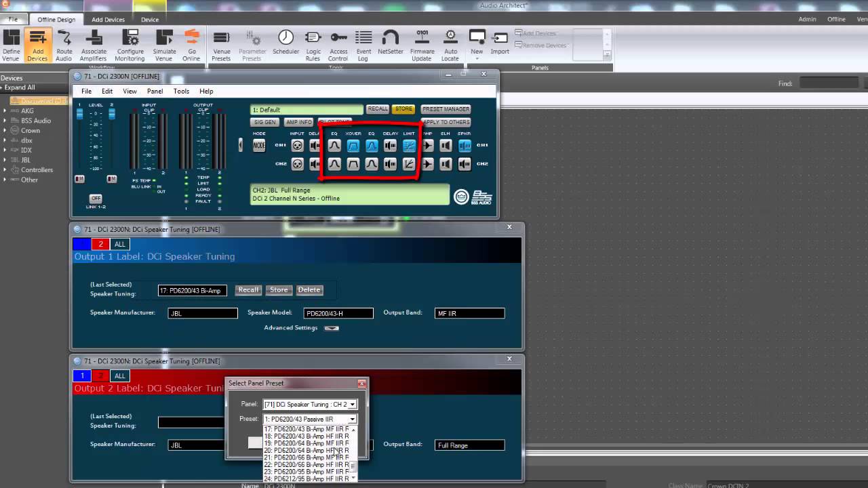Delete the Output 1 speaker tuning
Screen dimensions: 868x488
(309, 290)
